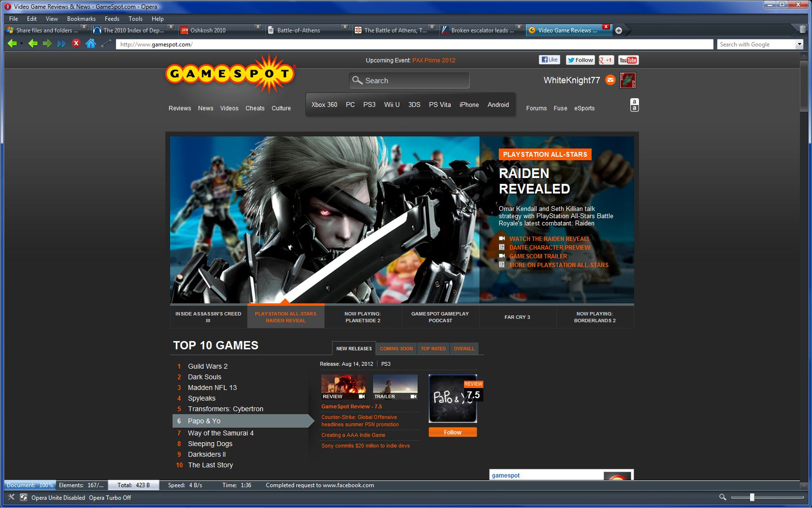The height and width of the screenshot is (508, 812).
Task: Click the blue fast forward button
Action: 61,44
